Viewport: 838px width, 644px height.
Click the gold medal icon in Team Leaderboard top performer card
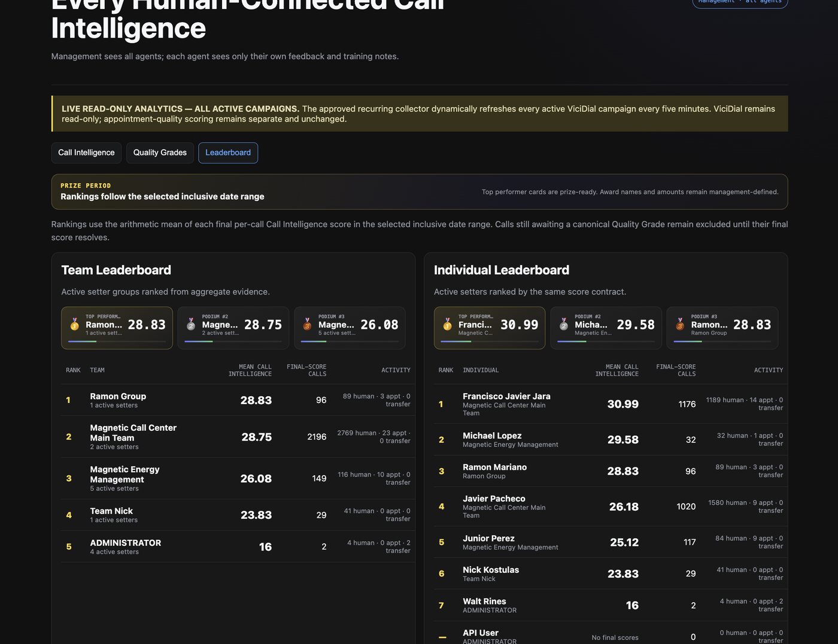75,324
